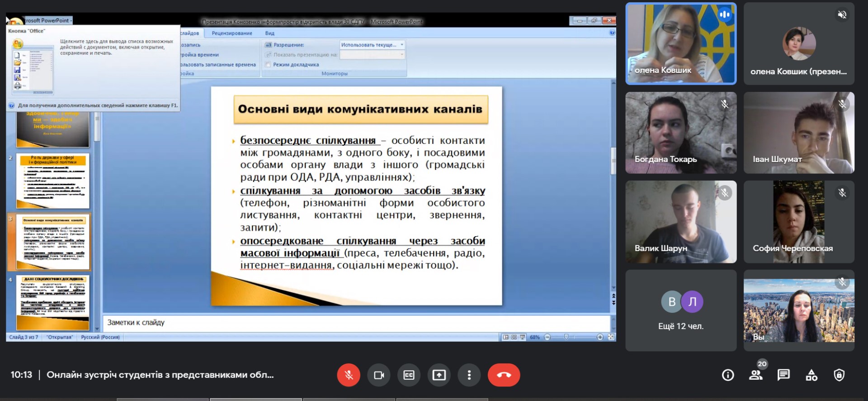Open the 'Показать презентацию на' dropdown
Image resolution: width=868 pixels, height=401 pixels.
(x=372, y=55)
